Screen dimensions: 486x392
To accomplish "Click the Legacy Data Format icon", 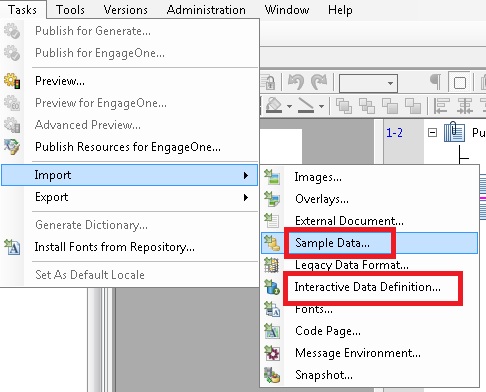I will click(272, 265).
